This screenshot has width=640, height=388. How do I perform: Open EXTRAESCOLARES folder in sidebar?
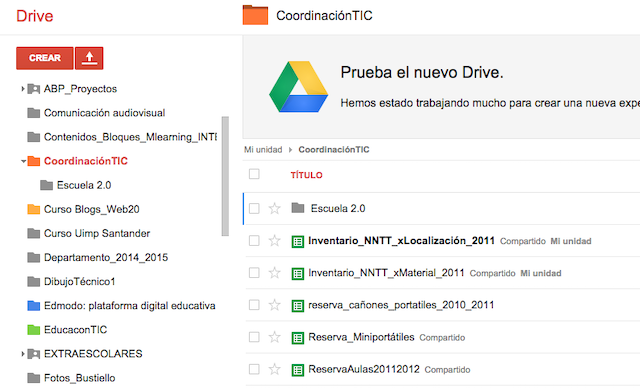[93, 354]
